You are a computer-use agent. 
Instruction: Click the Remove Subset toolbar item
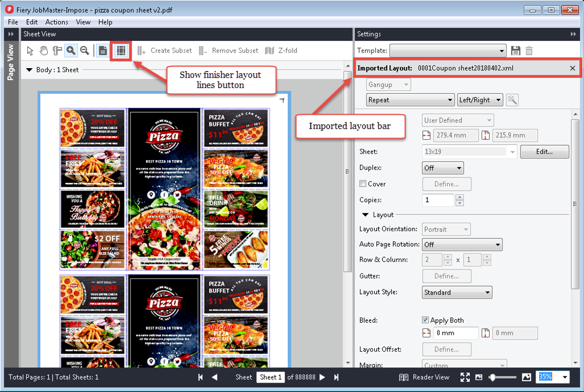click(x=228, y=51)
